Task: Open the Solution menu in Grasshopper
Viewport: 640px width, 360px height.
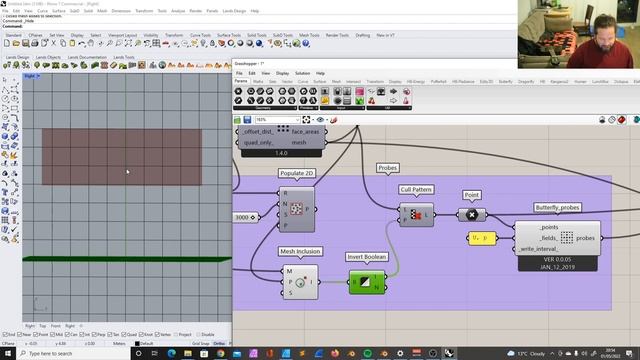Action: click(302, 73)
